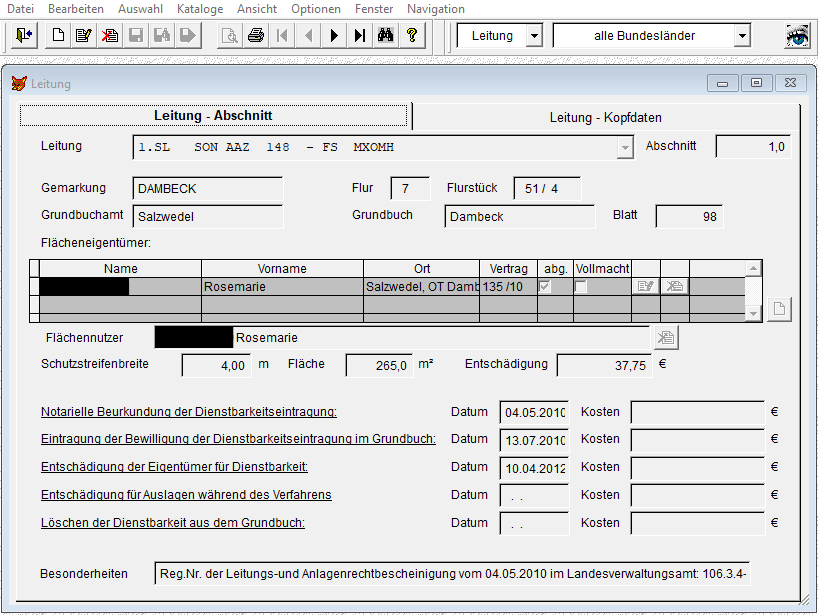Open the Navigation menu
The image size is (818, 615).
click(436, 9)
